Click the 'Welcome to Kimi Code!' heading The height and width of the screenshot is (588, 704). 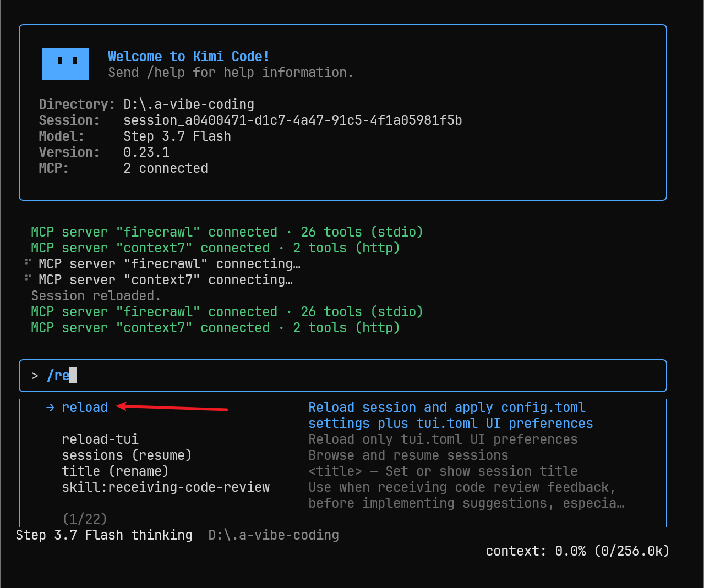188,57
